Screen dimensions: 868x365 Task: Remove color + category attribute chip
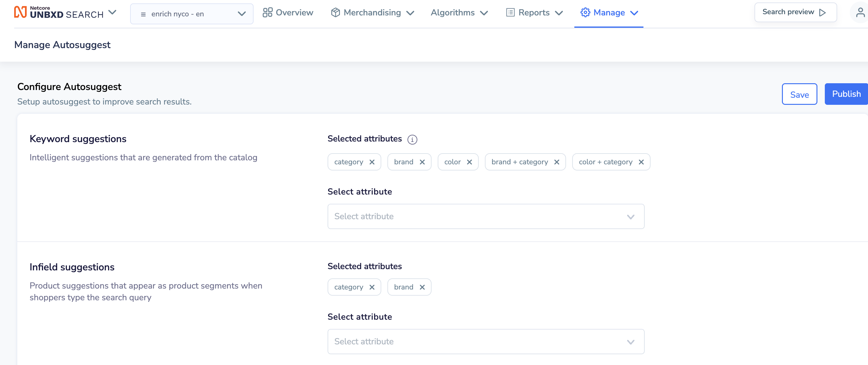[641, 162]
